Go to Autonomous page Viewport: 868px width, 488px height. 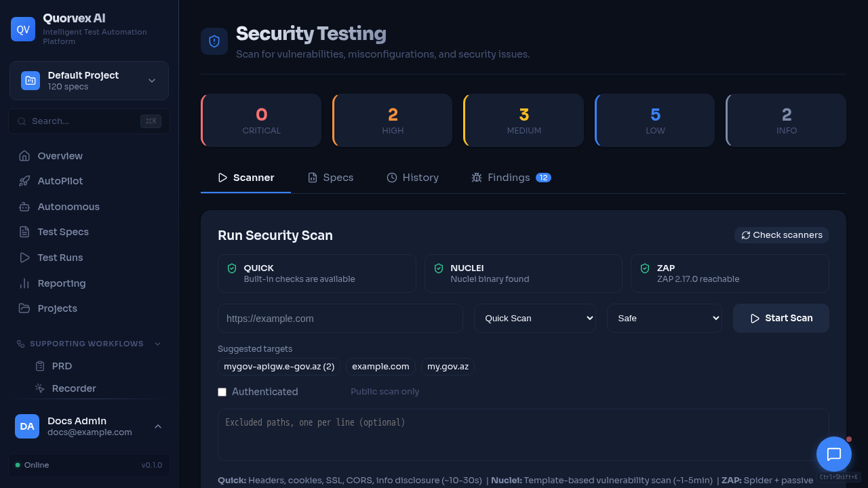pyautogui.click(x=90, y=207)
